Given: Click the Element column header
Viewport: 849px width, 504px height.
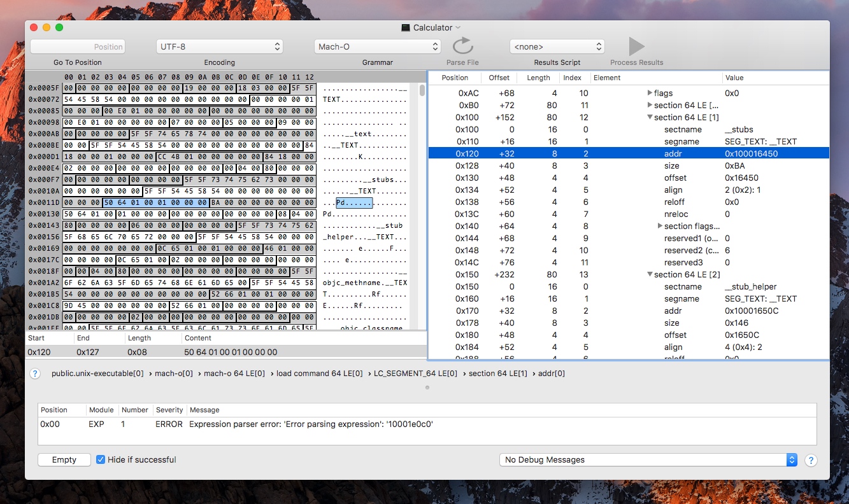Looking at the screenshot, I should coord(656,78).
